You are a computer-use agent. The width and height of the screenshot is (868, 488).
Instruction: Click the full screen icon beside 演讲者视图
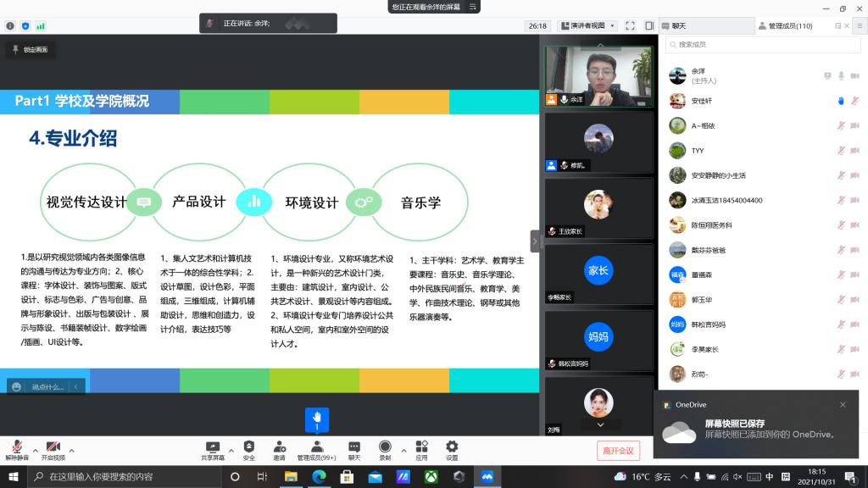click(630, 25)
